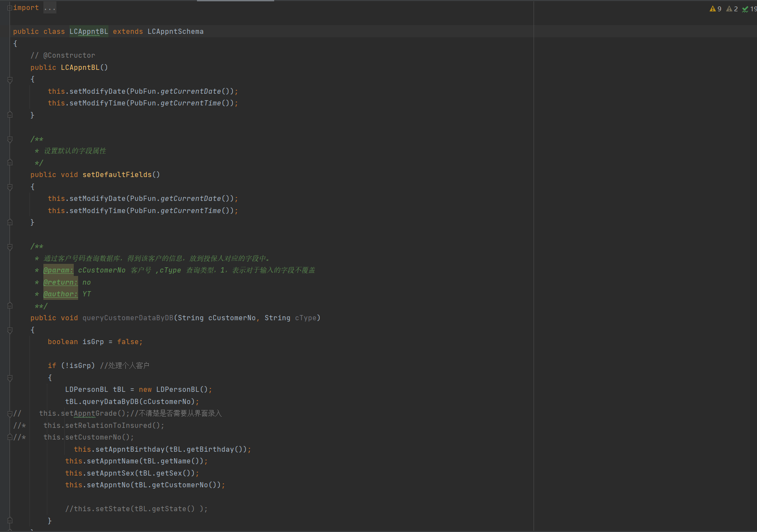Collapse the LCAppntBL constructor body fold

10,79
